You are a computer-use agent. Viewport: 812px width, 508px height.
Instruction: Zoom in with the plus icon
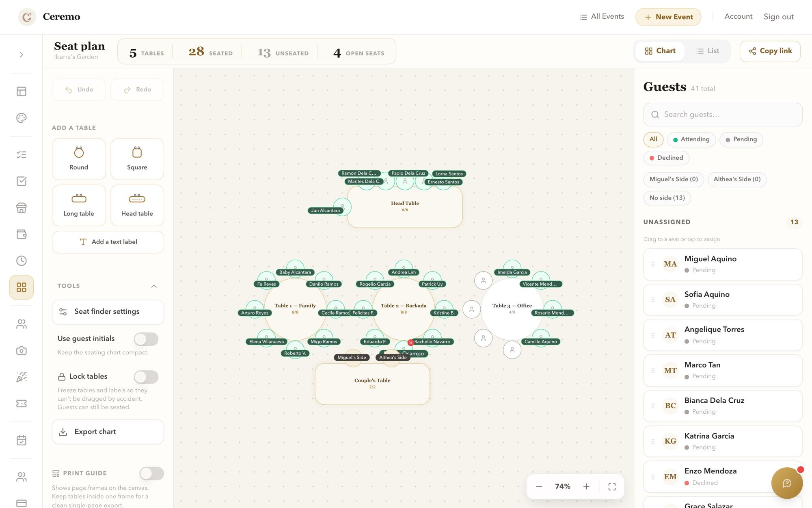[586, 486]
